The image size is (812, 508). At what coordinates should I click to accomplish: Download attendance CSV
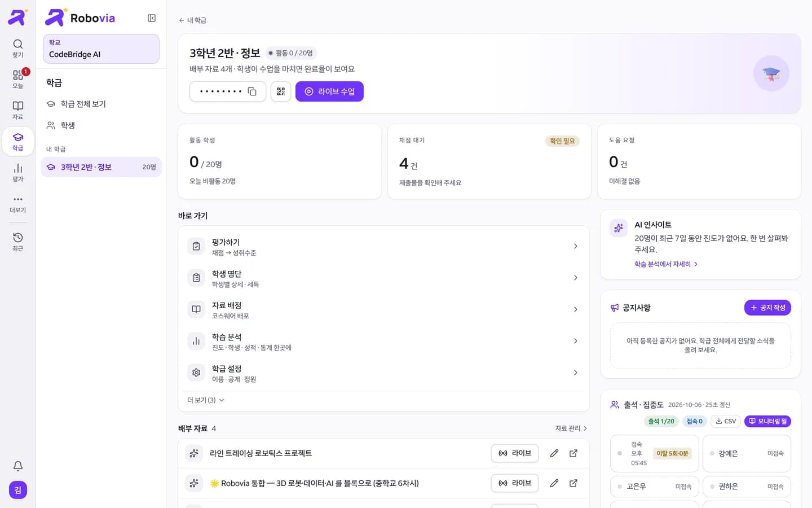726,421
